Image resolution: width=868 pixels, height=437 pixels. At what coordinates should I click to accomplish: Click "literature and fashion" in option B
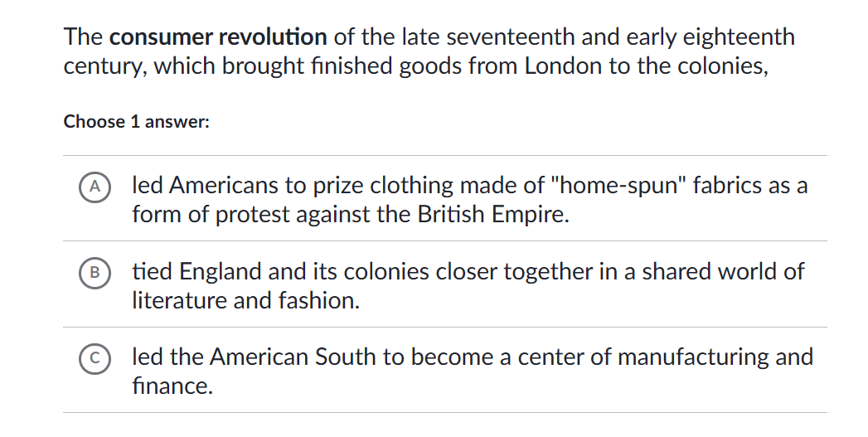click(245, 300)
